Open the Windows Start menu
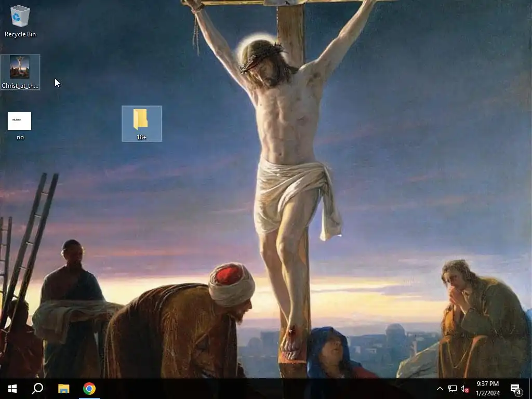Image resolution: width=532 pixels, height=399 pixels. (12, 389)
